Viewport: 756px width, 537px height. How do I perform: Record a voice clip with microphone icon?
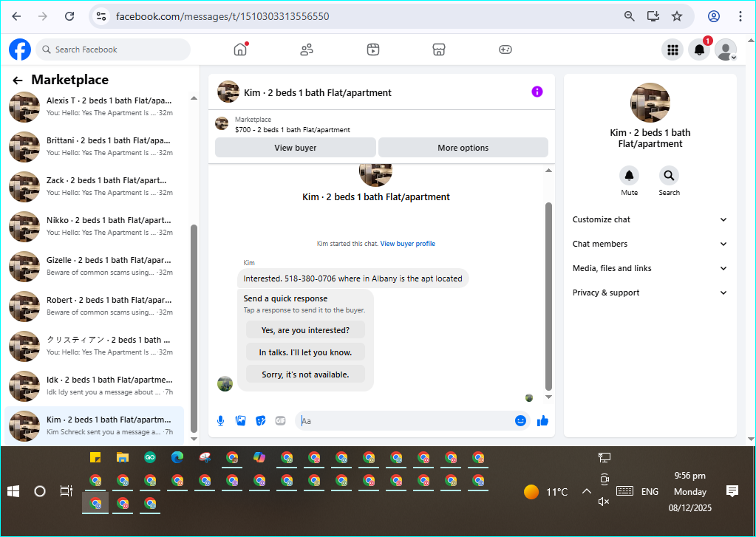(220, 421)
